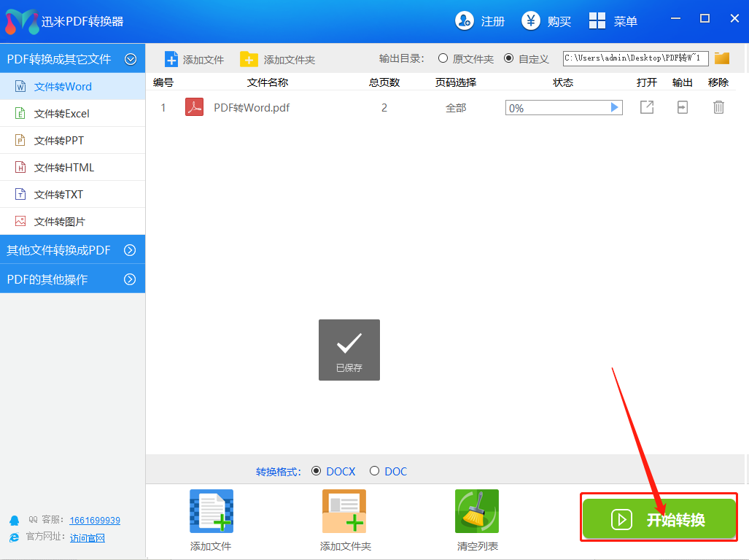Select 文件转Excel in the sidebar
This screenshot has width=749, height=560.
click(x=62, y=114)
